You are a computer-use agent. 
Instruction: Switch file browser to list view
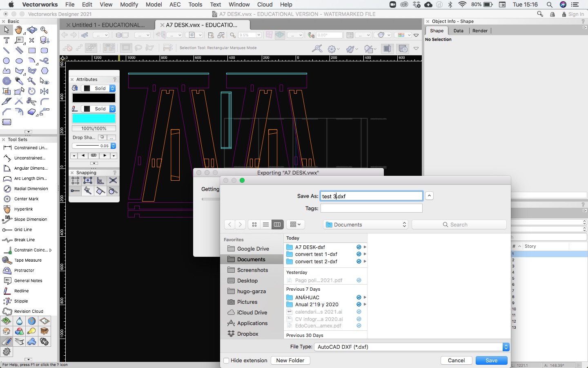pyautogui.click(x=266, y=224)
